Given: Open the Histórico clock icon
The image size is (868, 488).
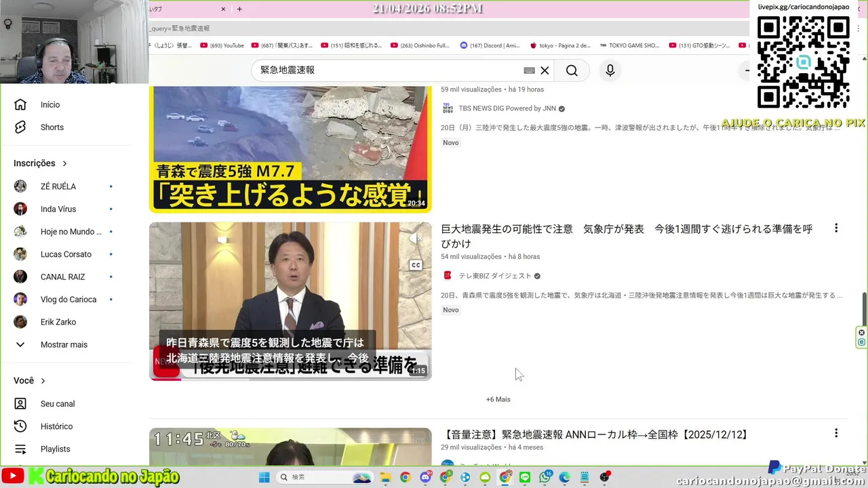Looking at the screenshot, I should point(20,426).
